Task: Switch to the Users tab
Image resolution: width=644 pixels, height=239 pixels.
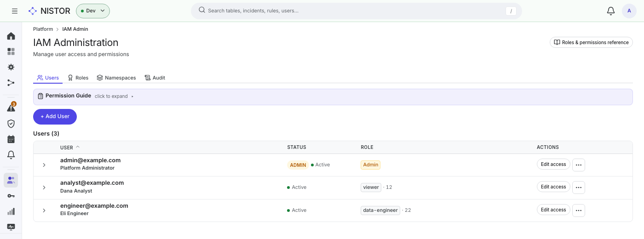Action: (48, 78)
